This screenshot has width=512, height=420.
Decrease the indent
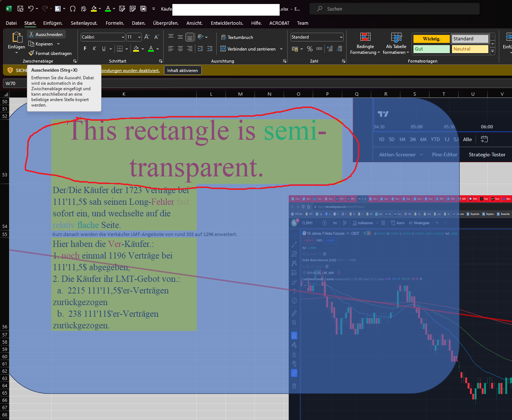point(200,49)
